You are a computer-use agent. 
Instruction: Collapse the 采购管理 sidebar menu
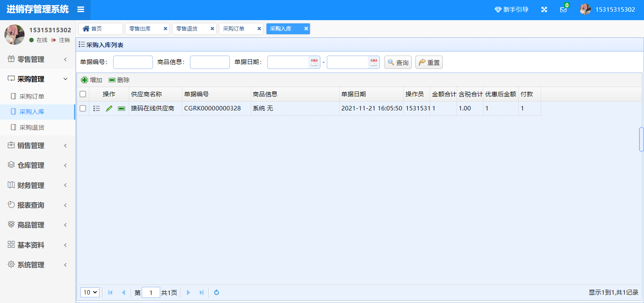coord(37,79)
